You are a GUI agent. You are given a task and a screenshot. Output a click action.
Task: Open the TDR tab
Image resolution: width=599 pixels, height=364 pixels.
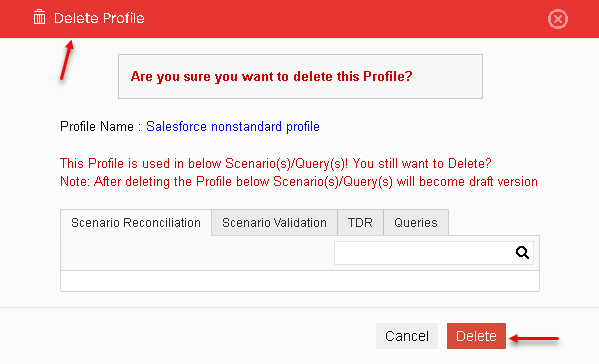pos(360,222)
